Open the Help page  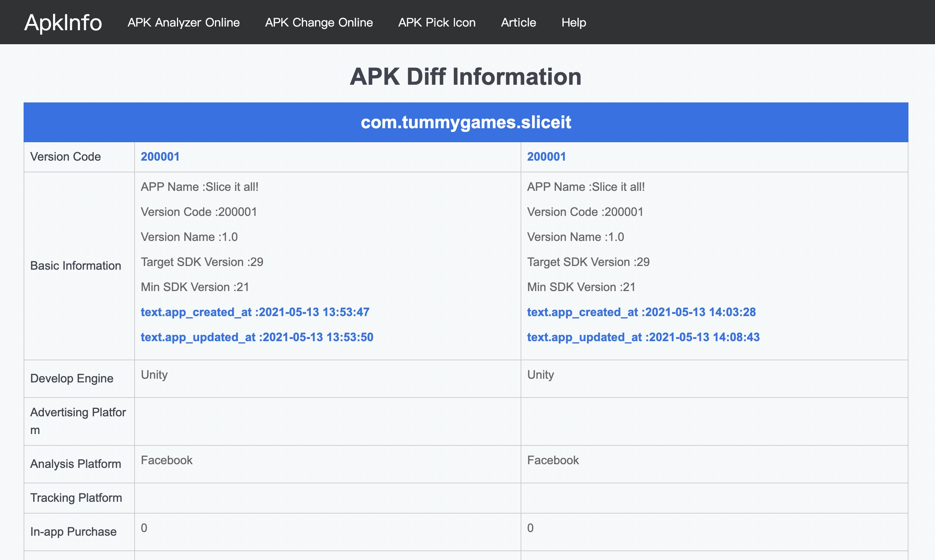point(573,22)
